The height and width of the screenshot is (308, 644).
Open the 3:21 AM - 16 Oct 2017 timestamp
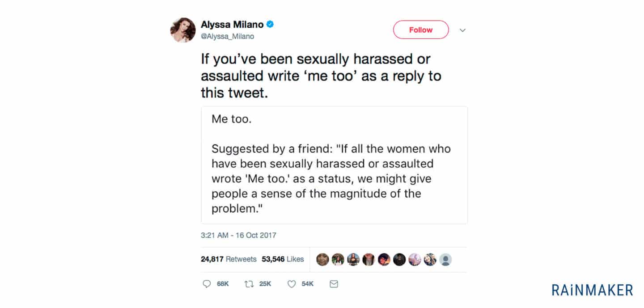tap(238, 235)
